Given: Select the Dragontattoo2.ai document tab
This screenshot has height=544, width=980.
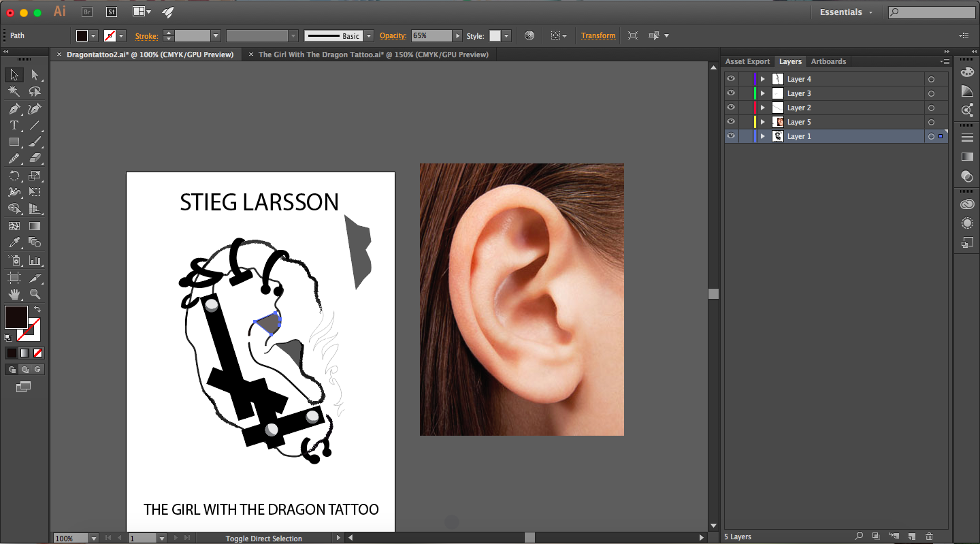Looking at the screenshot, I should click(x=150, y=54).
